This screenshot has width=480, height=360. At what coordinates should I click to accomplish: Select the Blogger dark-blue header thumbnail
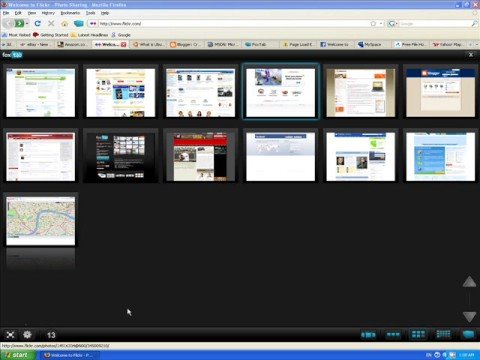coord(440,92)
